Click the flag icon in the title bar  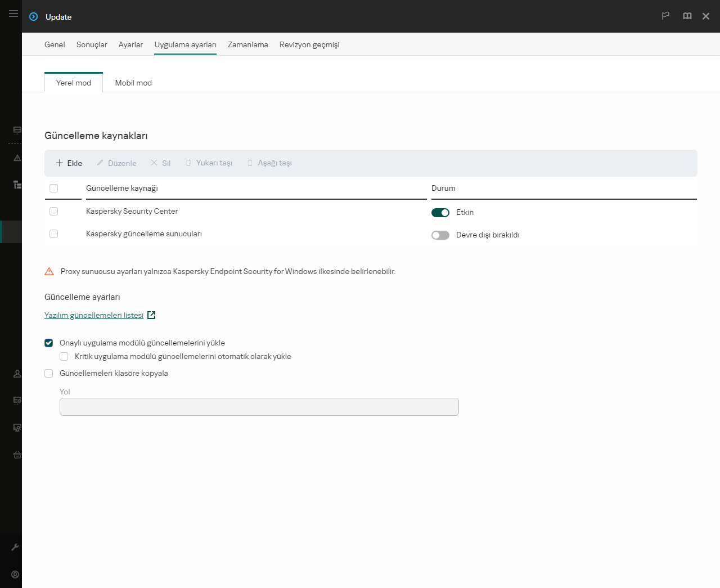pyautogui.click(x=665, y=16)
